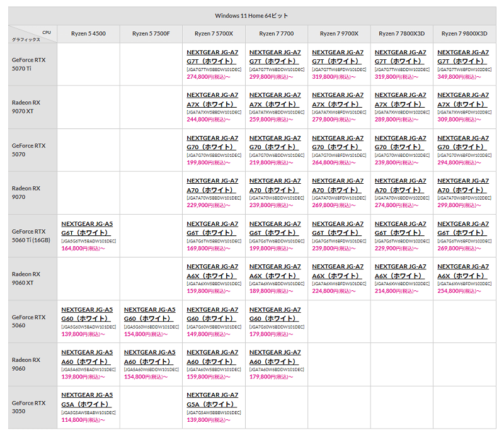Image resolution: width=504 pixels, height=435 pixels.
Task: Open JG-A7 G7T link under Ryzen 7 5700X
Action: (x=212, y=57)
